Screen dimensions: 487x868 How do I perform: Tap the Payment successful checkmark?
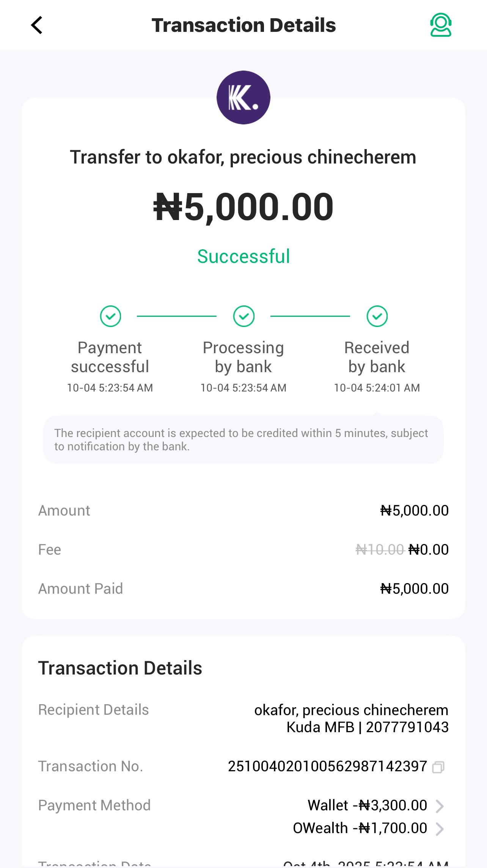pyautogui.click(x=110, y=316)
